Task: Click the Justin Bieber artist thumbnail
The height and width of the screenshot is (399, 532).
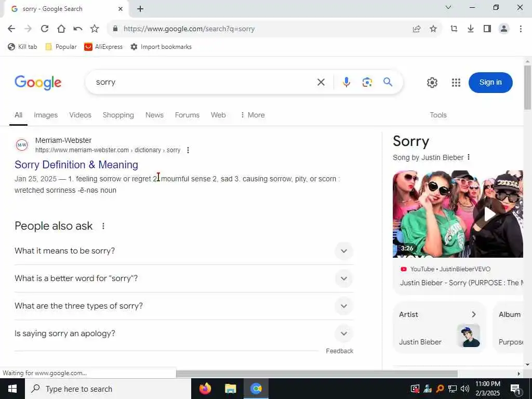Action: click(468, 336)
